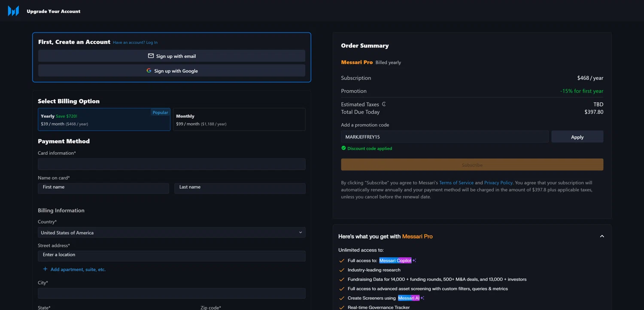Focus the City input field
644x310 pixels.
click(172, 293)
